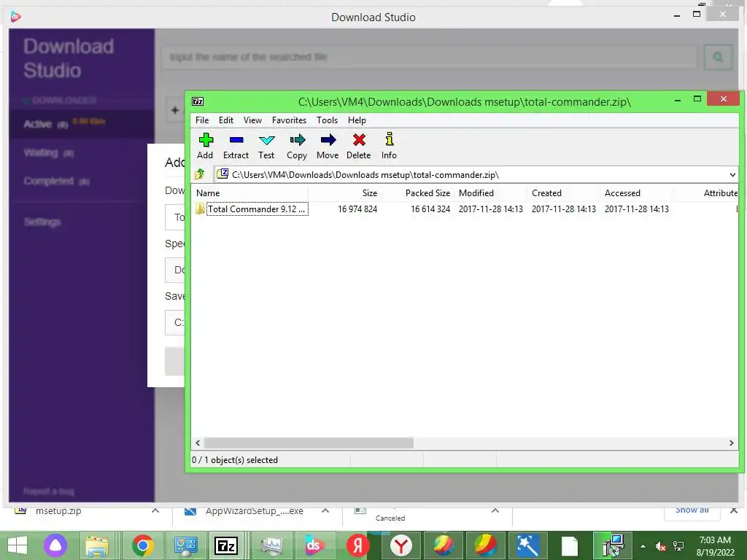
Task: Click the scroll right arrow in file list
Action: coord(731,443)
